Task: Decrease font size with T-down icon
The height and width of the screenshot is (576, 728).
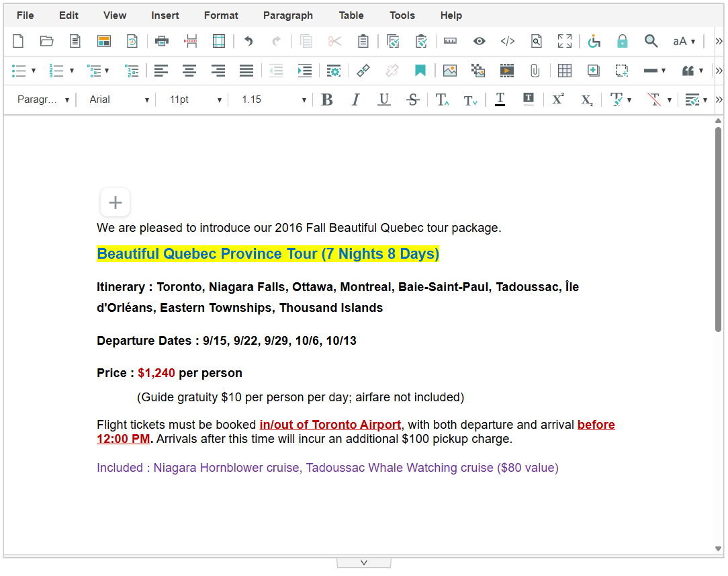Action: tap(470, 100)
